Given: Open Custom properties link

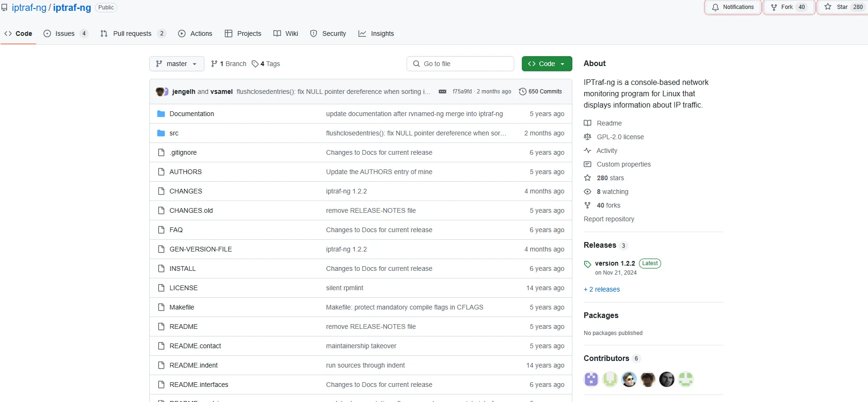Looking at the screenshot, I should 624,164.
